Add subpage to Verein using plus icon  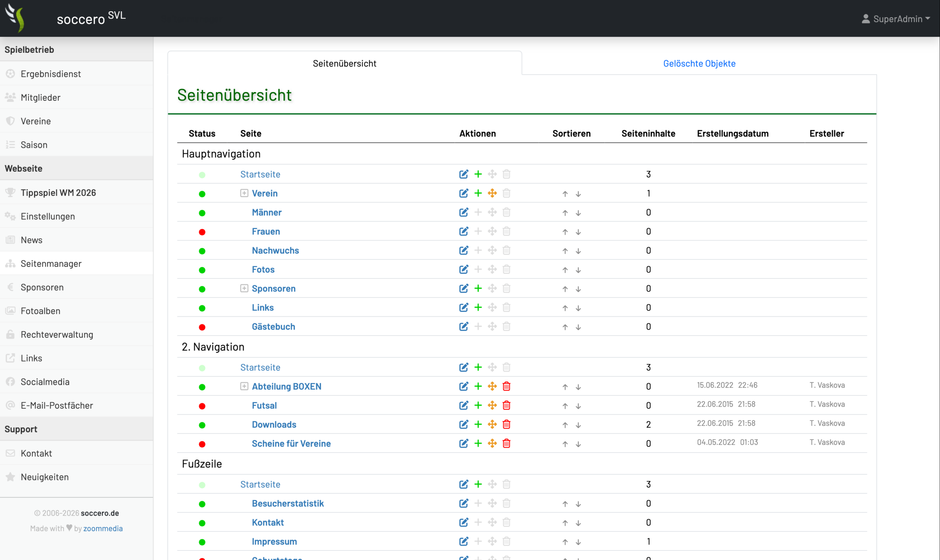478,193
